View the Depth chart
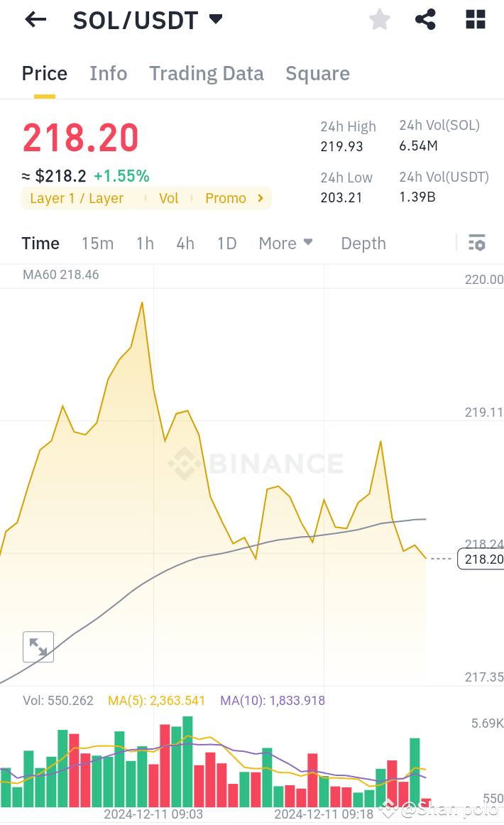This screenshot has height=825, width=504. pyautogui.click(x=363, y=243)
